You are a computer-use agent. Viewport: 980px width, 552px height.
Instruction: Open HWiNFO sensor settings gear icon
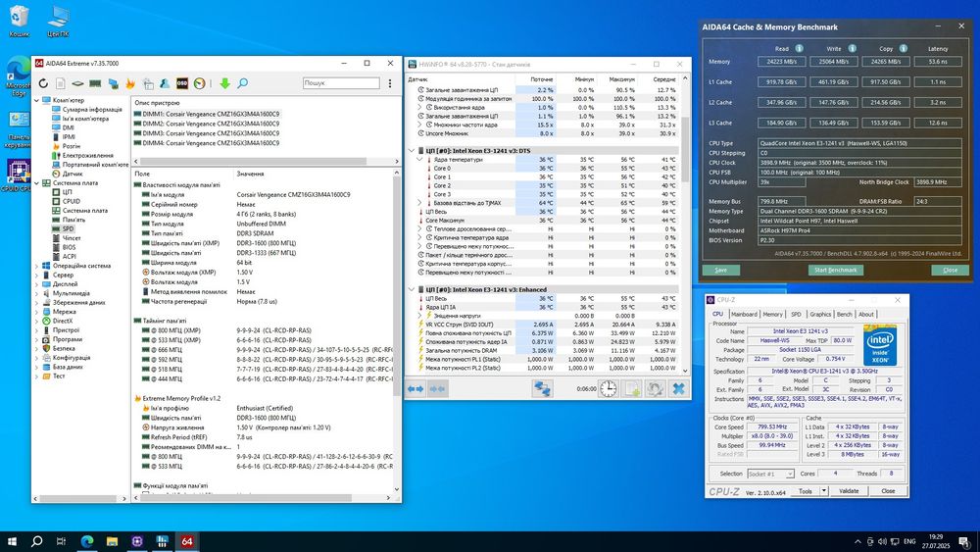[x=655, y=389]
